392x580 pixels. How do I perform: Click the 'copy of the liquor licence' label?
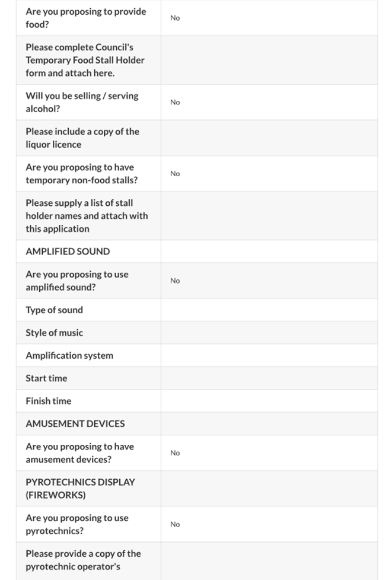pyautogui.click(x=82, y=138)
